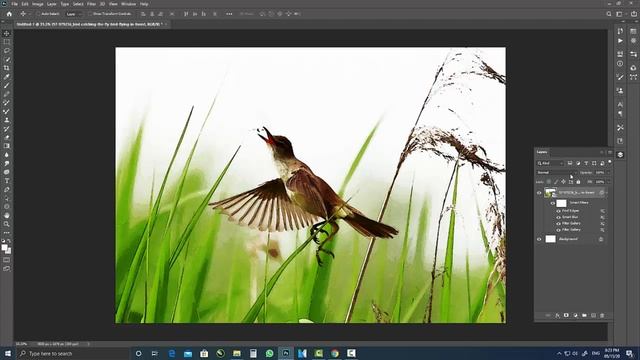Select the Move tool in the toolbar
Viewport: 640px width, 360px height.
(x=7, y=33)
